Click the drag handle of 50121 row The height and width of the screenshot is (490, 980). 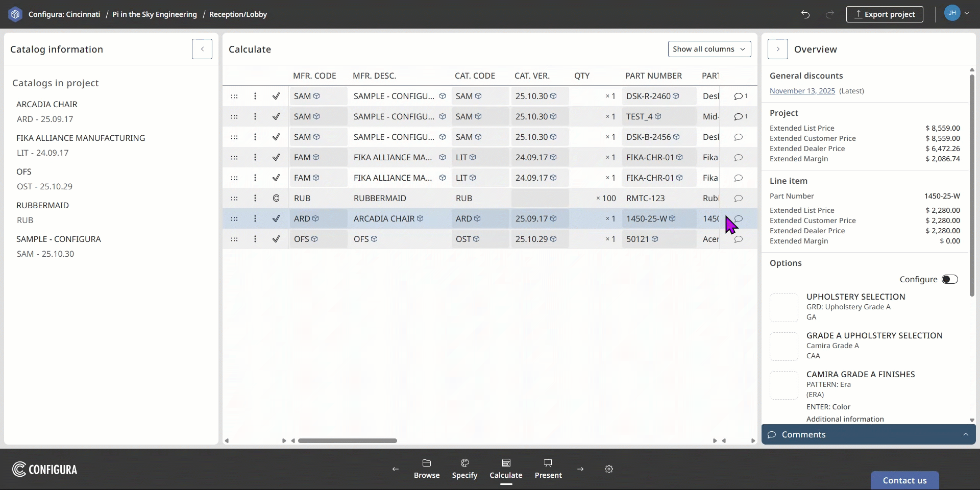(x=234, y=239)
